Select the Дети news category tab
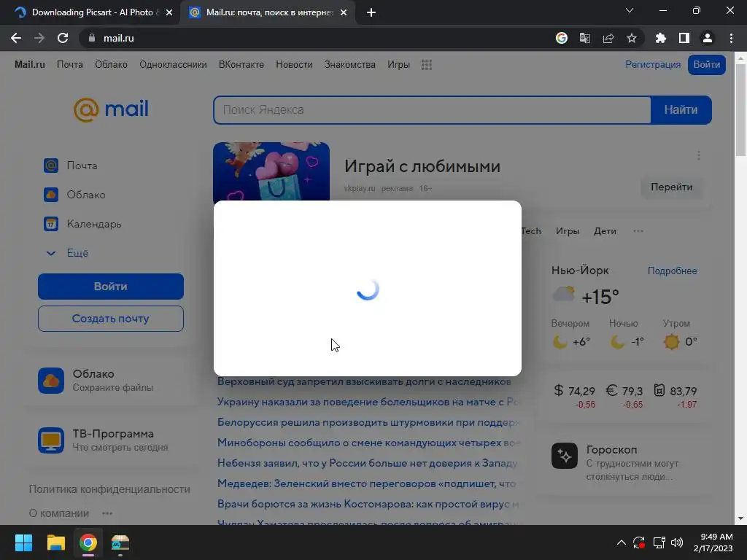This screenshot has width=747, height=560. (x=605, y=231)
